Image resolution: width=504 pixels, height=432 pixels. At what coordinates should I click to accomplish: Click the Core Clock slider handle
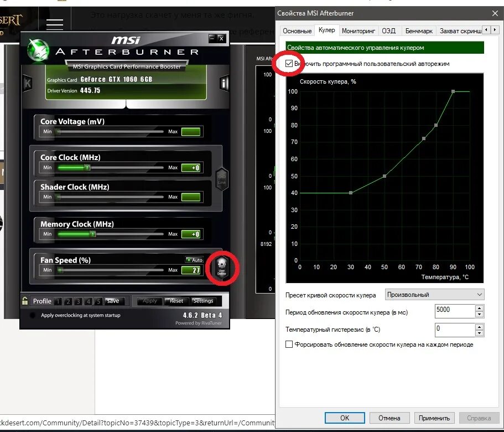87,167
